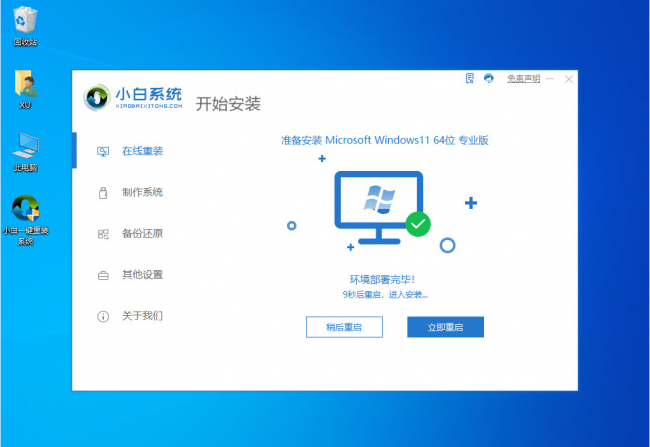
Task: Click the 开始安装 heading text
Action: (228, 104)
